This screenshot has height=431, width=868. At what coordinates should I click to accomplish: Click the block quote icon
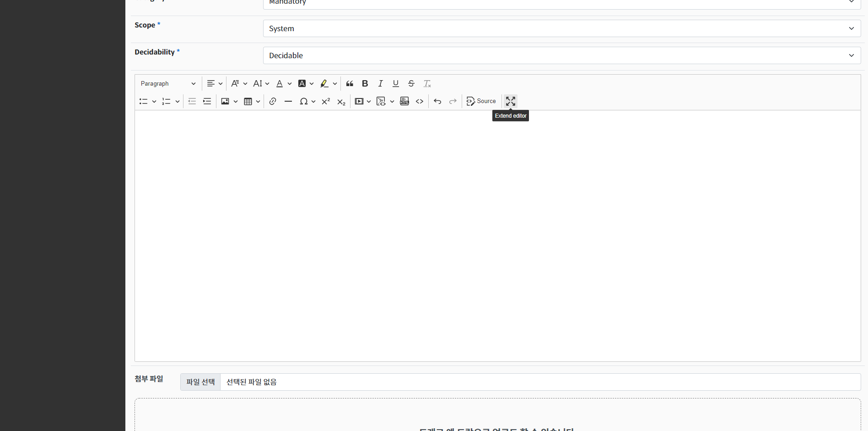point(350,83)
